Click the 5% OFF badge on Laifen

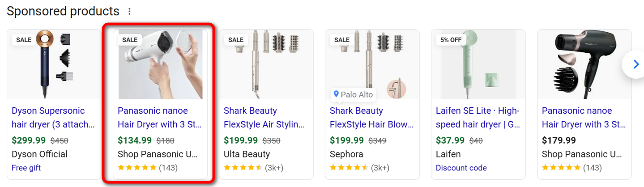(x=451, y=40)
